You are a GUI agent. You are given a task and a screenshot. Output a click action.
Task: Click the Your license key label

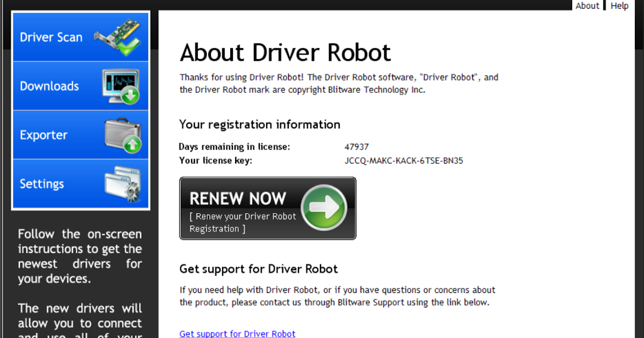(x=215, y=160)
